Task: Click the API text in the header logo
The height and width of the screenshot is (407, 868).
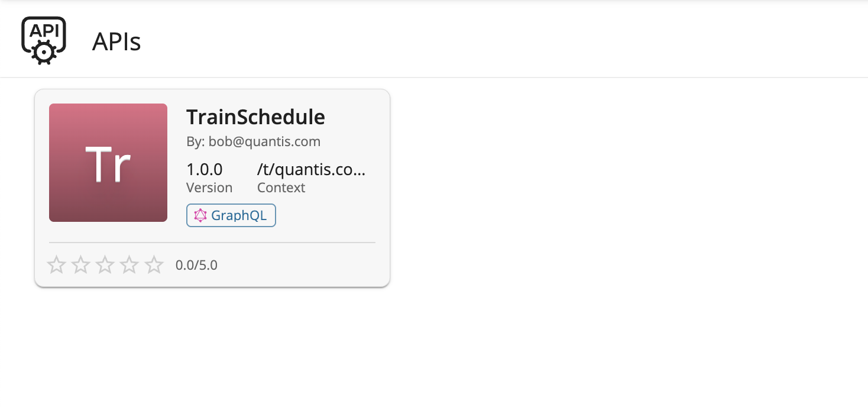Action: 43,30
